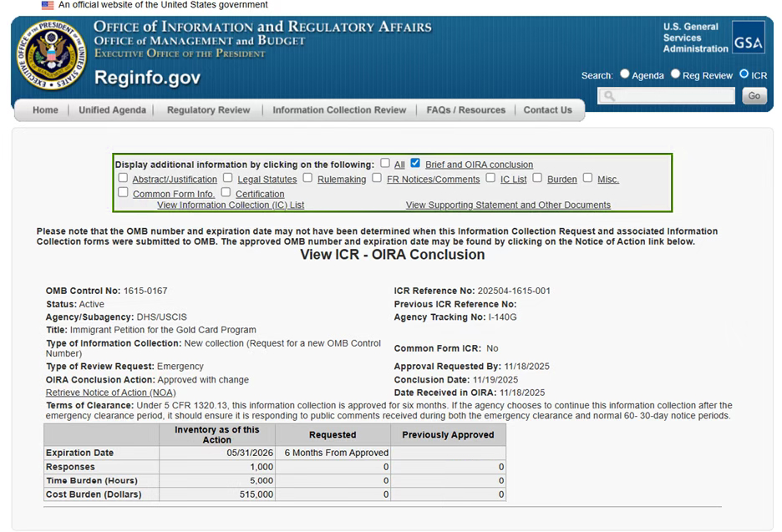782x532 pixels.
Task: Uncheck Brief and OIRA conclusion checkbox
Action: tap(415, 164)
